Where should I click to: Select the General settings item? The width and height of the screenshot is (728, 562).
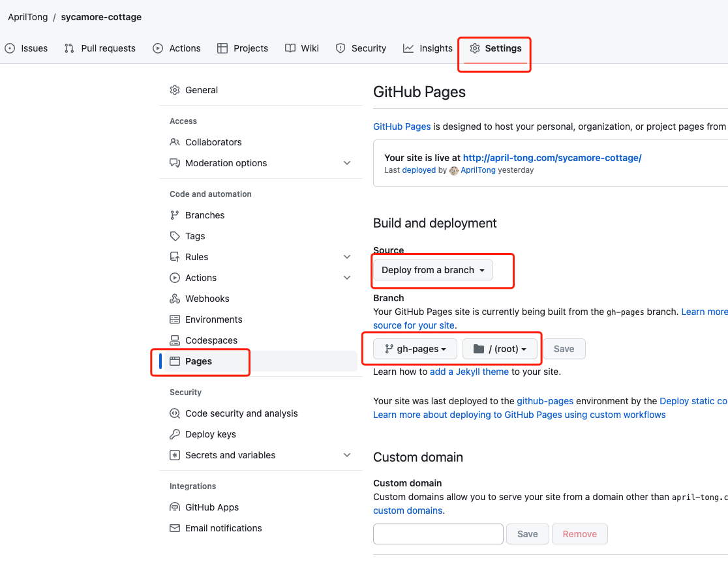click(x=260, y=90)
